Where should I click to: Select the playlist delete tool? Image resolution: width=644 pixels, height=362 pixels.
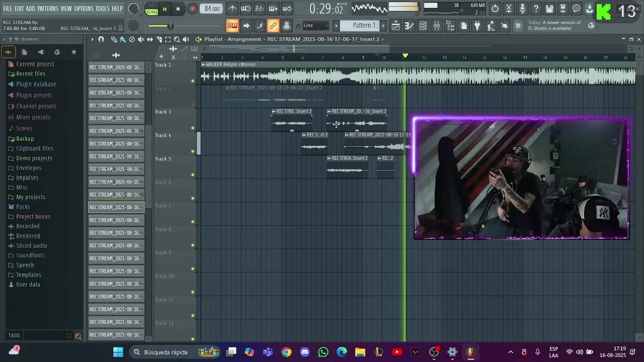(132, 39)
